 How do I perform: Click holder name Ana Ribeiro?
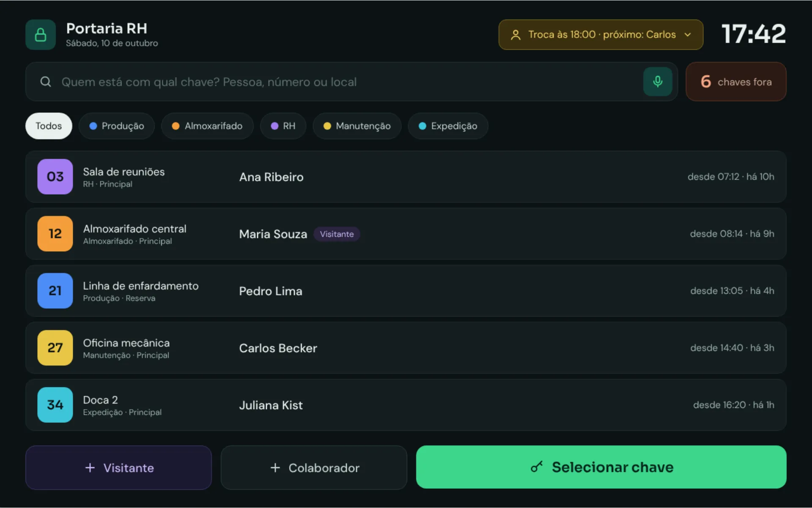pyautogui.click(x=272, y=177)
